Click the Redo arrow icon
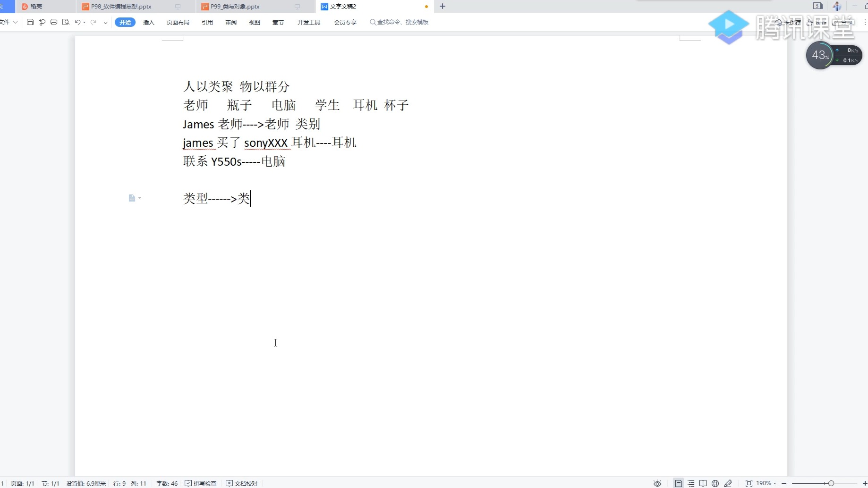 94,22
